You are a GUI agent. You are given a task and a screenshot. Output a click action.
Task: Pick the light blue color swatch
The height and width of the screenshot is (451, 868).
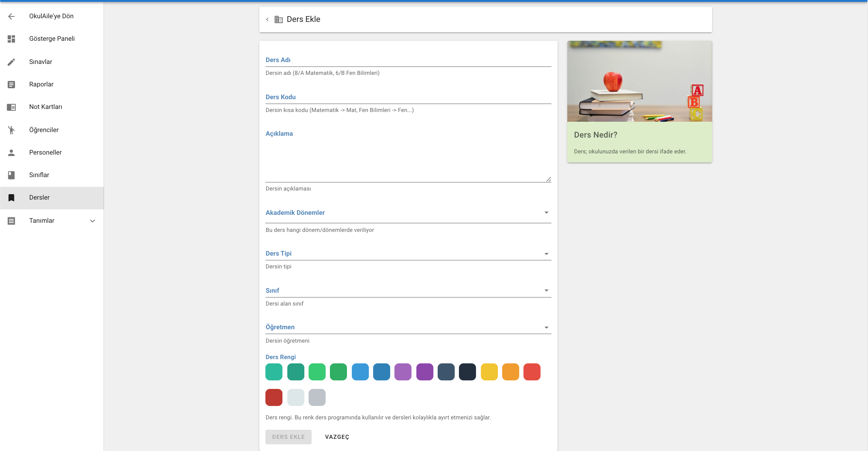point(360,372)
